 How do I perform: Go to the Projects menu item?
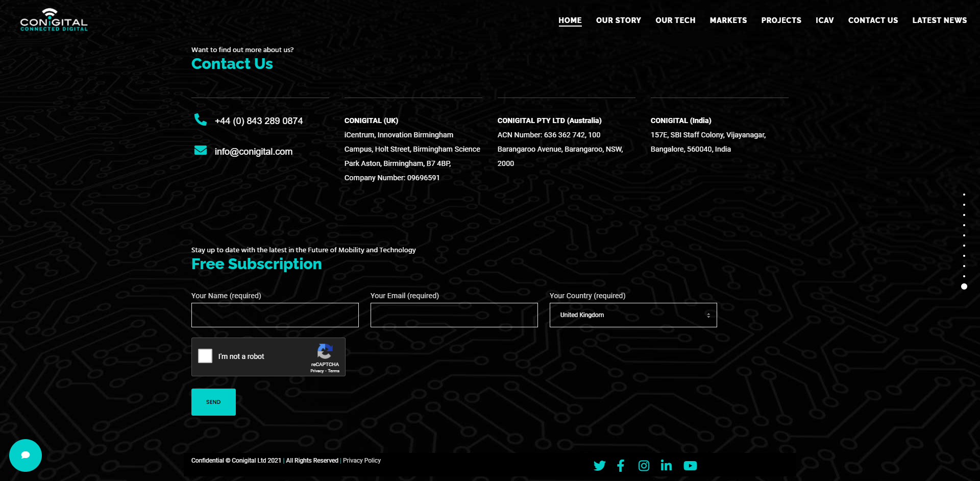pos(781,20)
